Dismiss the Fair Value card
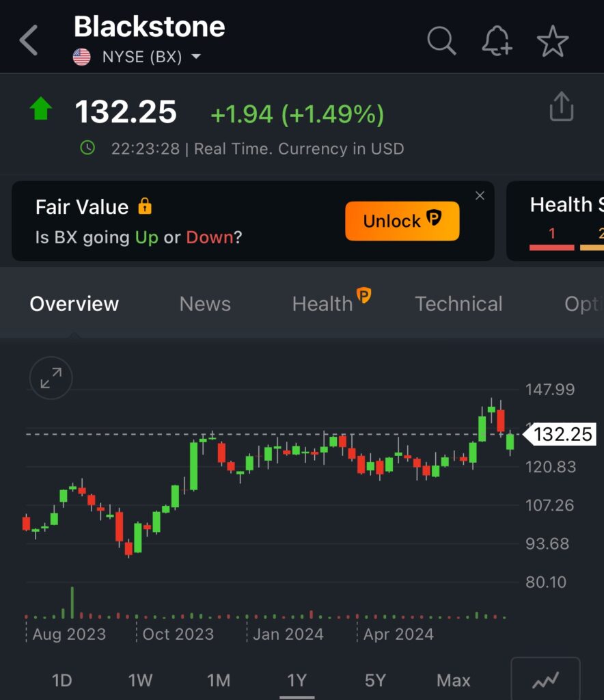 (x=480, y=196)
